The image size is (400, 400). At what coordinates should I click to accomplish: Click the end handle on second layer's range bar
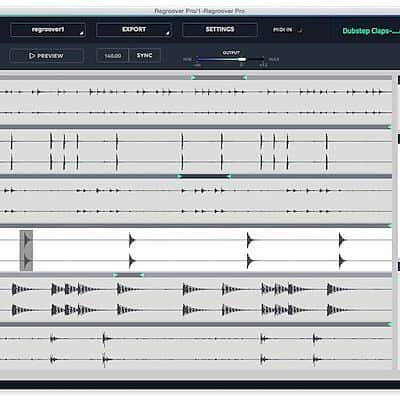tap(389, 127)
